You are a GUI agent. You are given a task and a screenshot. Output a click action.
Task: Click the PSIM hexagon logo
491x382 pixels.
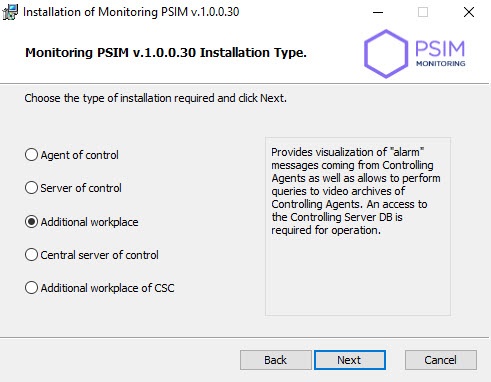pos(386,54)
